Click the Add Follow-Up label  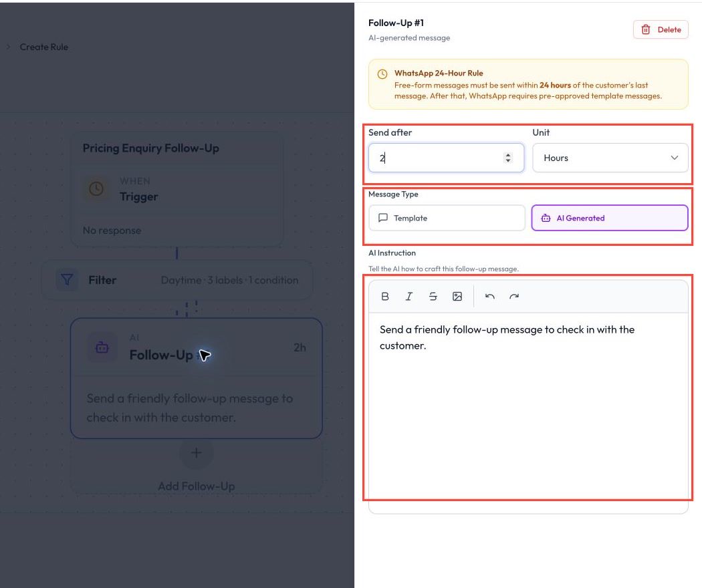pyautogui.click(x=196, y=486)
